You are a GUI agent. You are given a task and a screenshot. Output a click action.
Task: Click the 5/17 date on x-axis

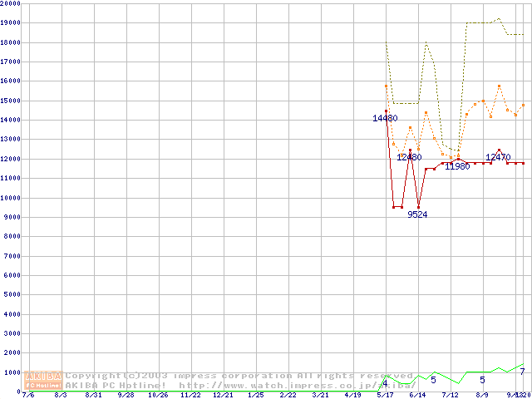(385, 396)
